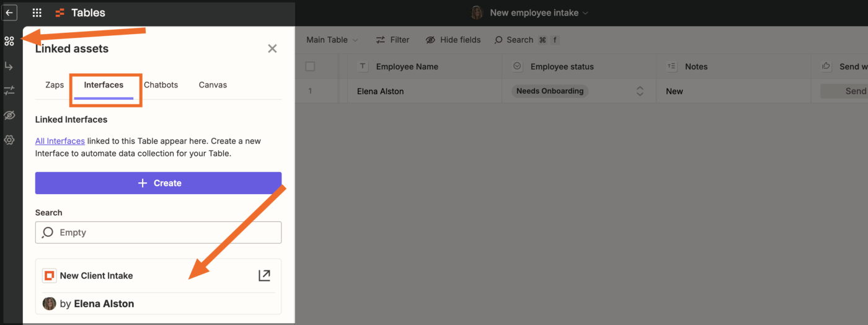The image size is (868, 325).
Task: Open the Canvas tab
Action: tap(213, 85)
